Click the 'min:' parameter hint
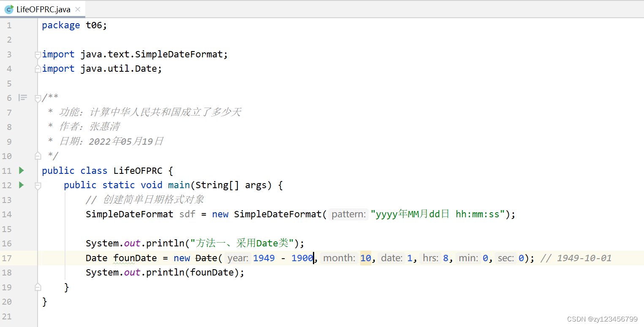 click(468, 258)
